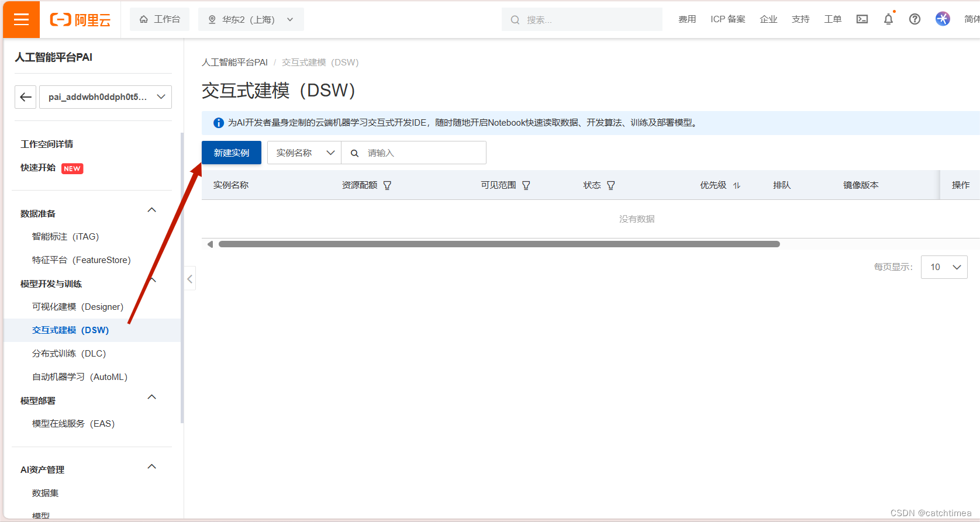Click the info icon in the banner
Viewport: 980px width, 522px height.
pyautogui.click(x=218, y=123)
